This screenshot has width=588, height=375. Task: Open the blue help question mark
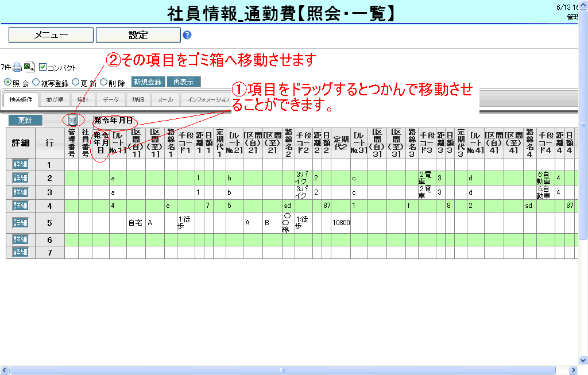[x=187, y=35]
